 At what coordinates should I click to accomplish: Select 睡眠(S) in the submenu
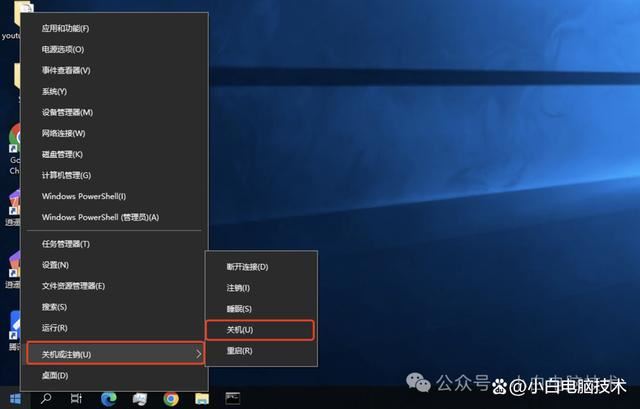240,309
